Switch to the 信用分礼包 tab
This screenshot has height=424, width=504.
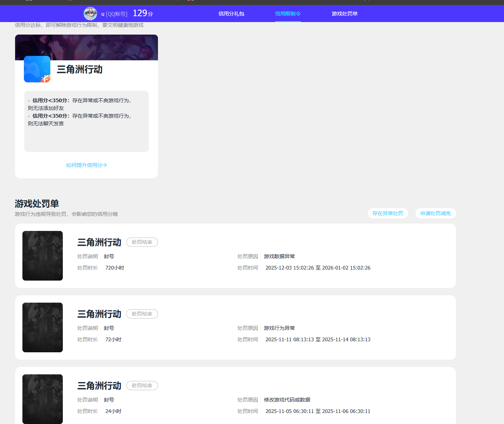coord(231,13)
